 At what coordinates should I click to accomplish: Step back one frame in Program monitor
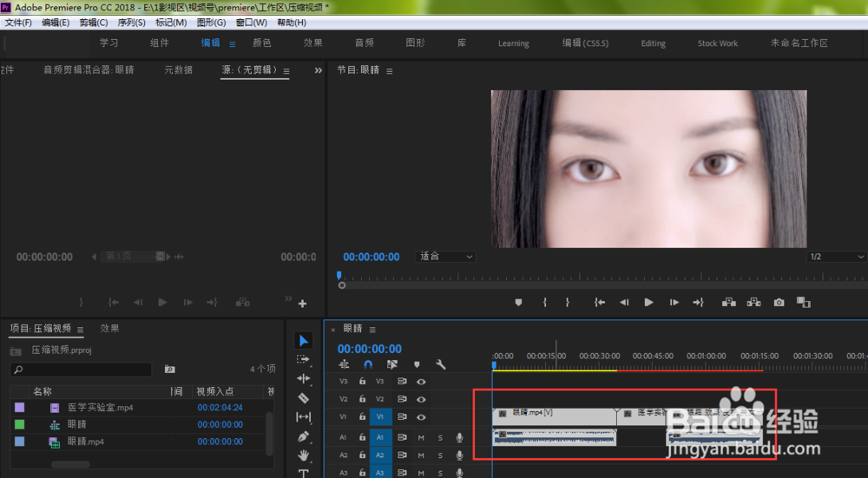(x=624, y=303)
